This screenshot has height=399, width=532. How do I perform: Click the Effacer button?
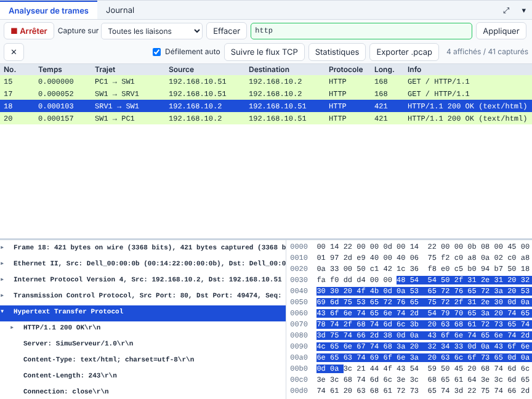[x=227, y=31]
